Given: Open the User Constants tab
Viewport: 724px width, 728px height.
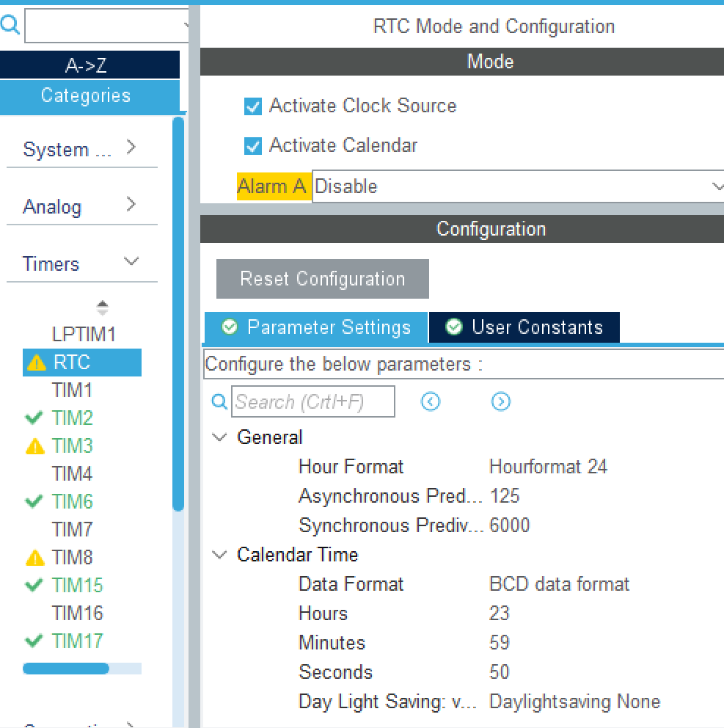Looking at the screenshot, I should click(x=524, y=327).
